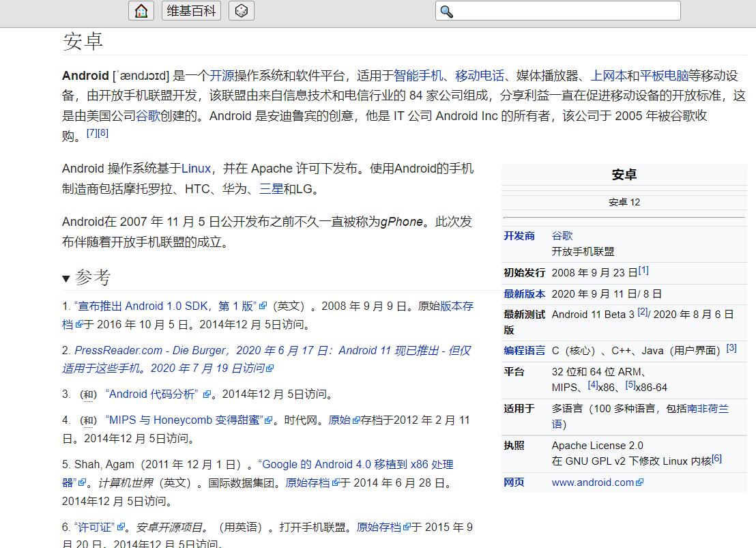
Task: Click the 安卓 page title heading
Action: [83, 42]
